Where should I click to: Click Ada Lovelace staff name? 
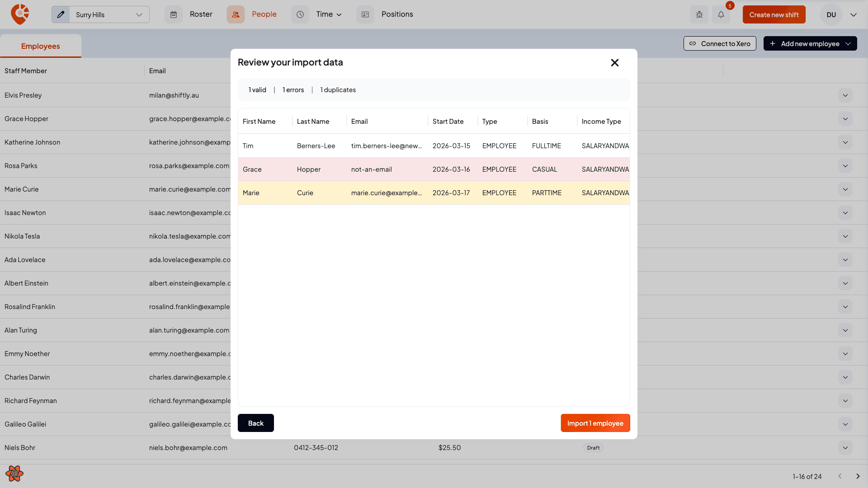[25, 260]
